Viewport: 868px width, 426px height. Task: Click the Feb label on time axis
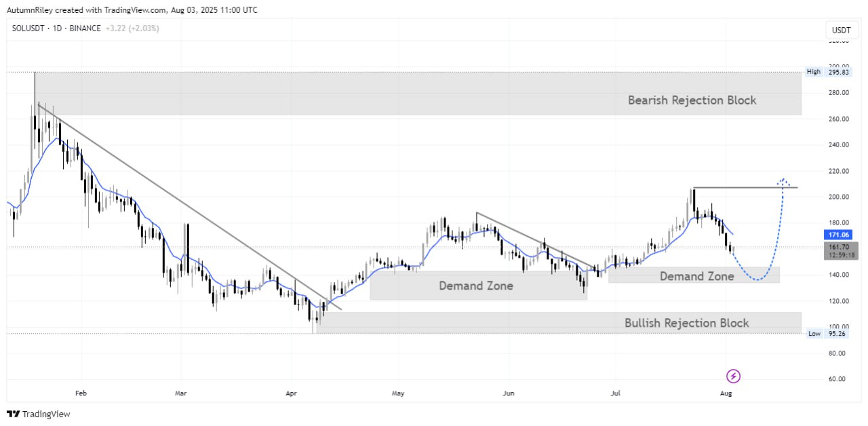tap(81, 393)
